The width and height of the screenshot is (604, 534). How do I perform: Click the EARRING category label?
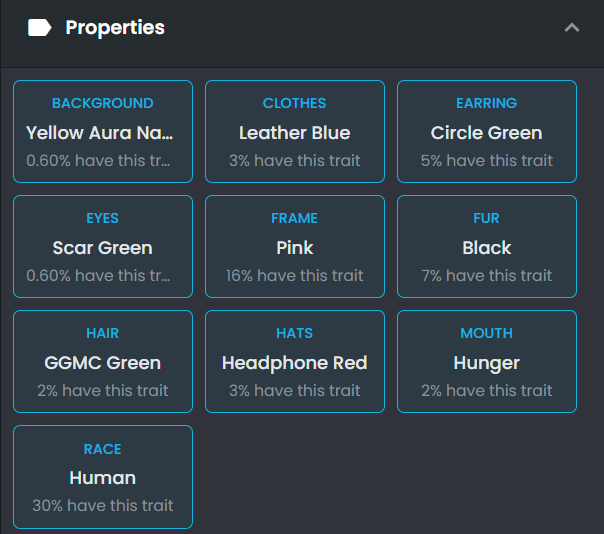click(x=487, y=103)
